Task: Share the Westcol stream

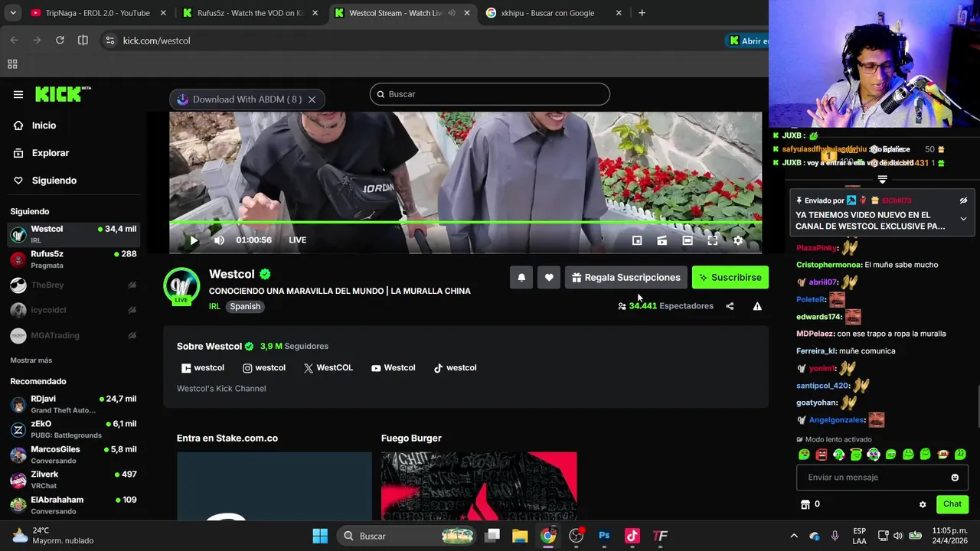Action: click(730, 306)
